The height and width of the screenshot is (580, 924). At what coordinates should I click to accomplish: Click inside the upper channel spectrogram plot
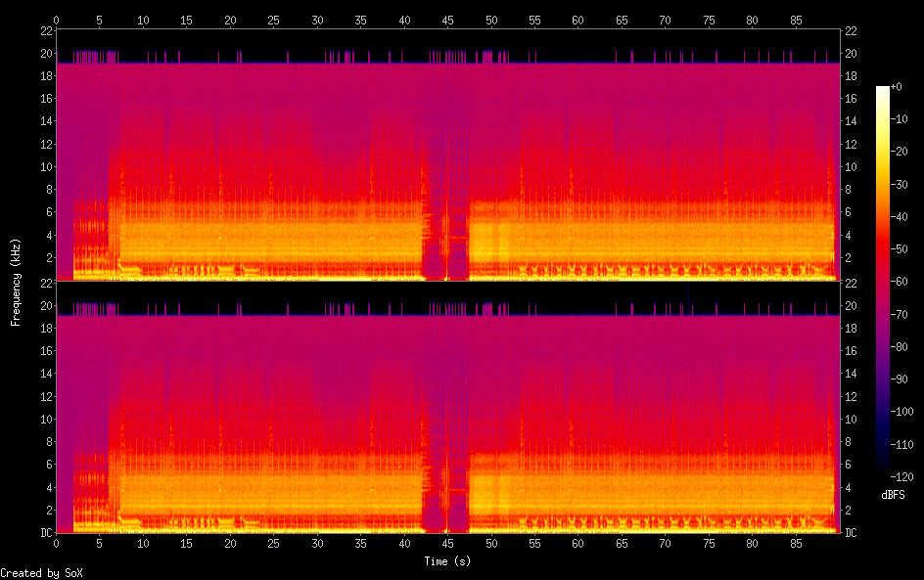coord(448,155)
